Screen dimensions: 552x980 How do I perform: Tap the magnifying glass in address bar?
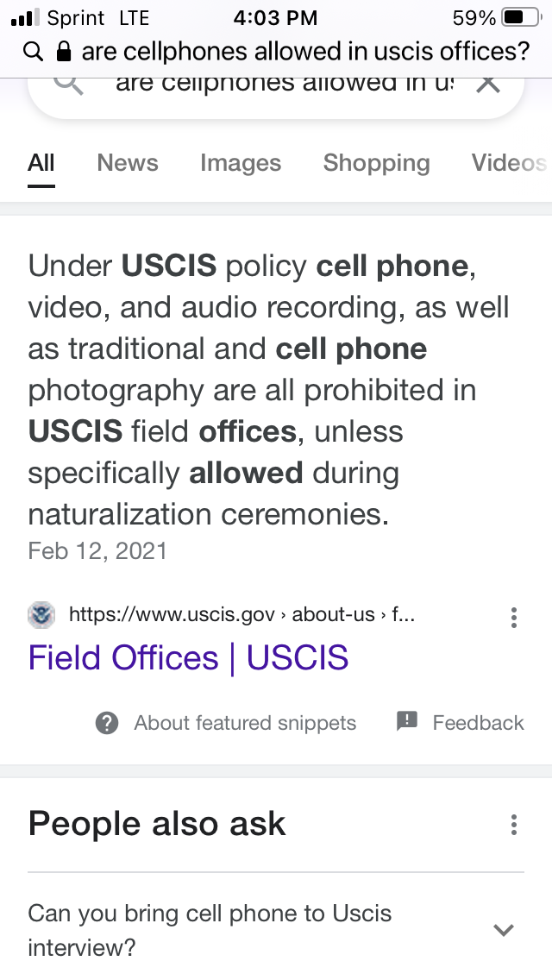(33, 51)
